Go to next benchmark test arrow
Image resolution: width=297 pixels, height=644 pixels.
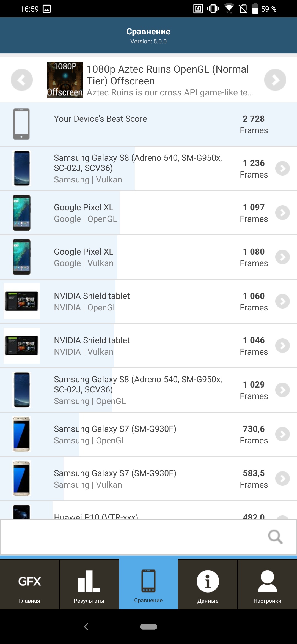click(x=275, y=80)
